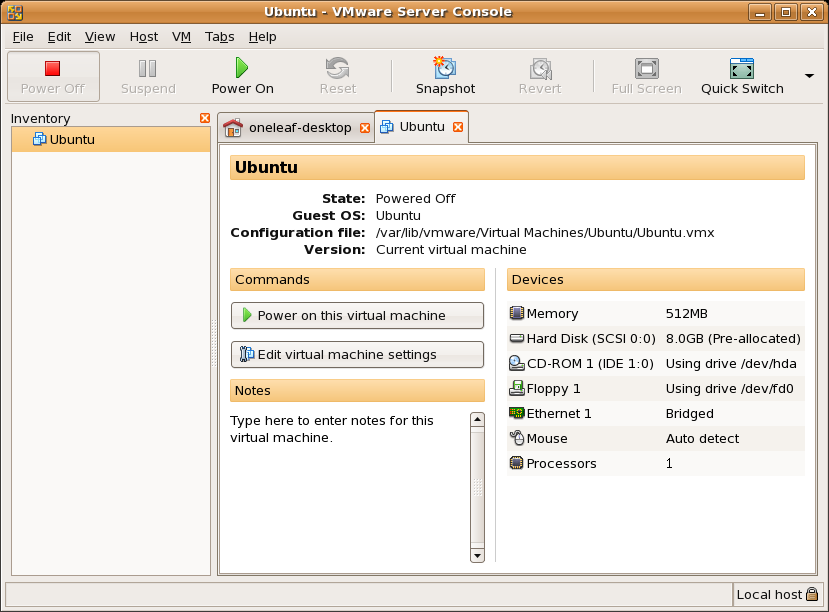Click the Commands section header
829x612 pixels.
point(357,280)
